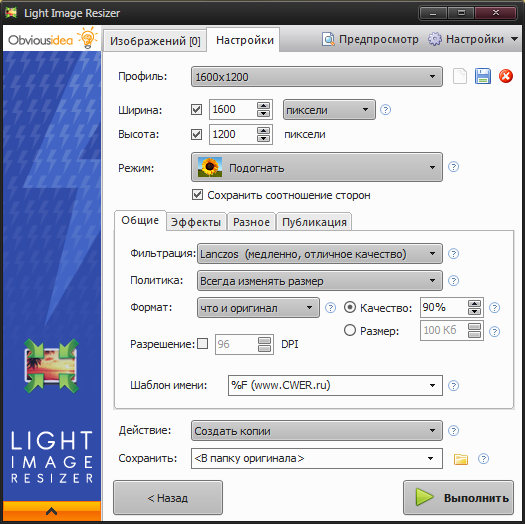Open the Изображений [0] tab
525x524 pixels.
pos(155,41)
